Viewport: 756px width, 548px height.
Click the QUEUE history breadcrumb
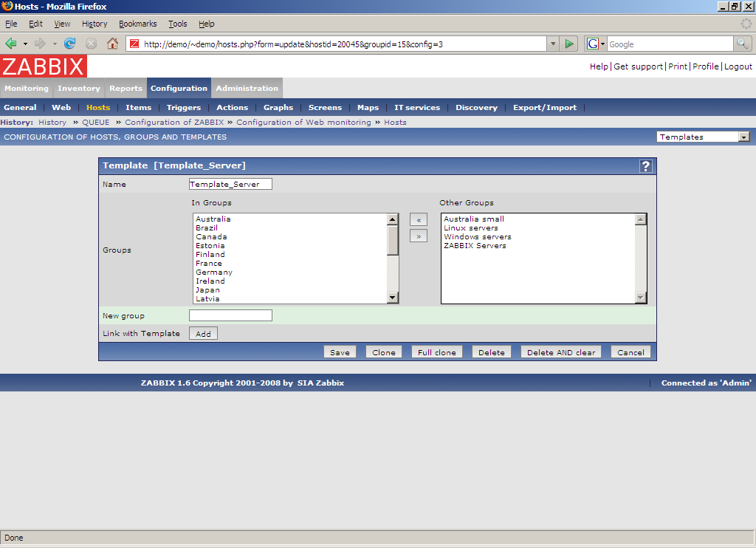point(95,123)
